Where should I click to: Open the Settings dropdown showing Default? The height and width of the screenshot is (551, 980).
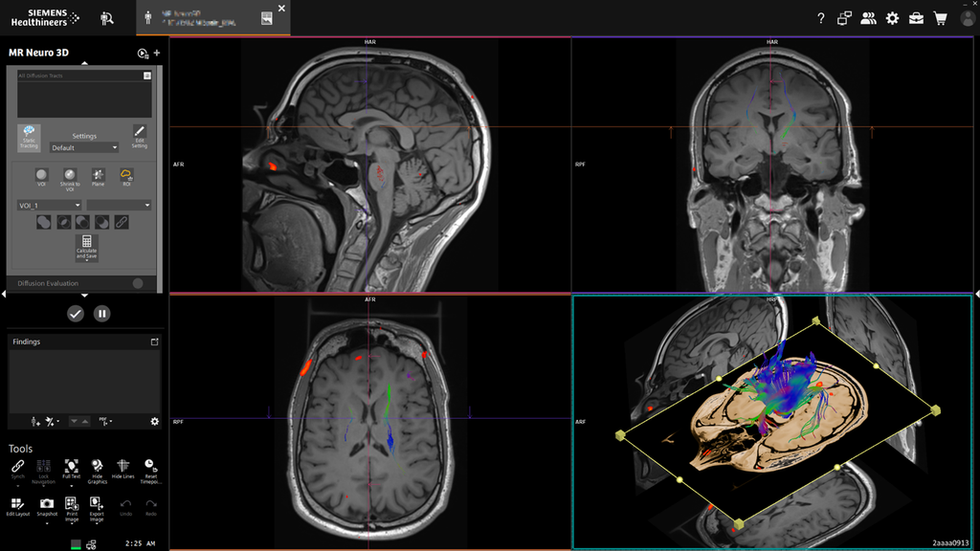coord(84,148)
